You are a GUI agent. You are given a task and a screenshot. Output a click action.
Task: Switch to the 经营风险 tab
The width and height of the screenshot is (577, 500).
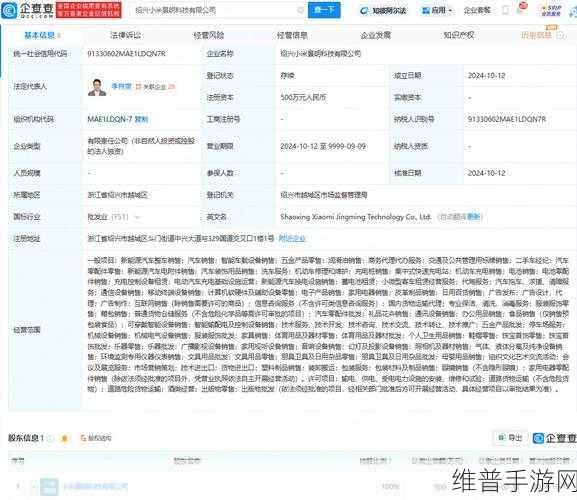pos(209,35)
